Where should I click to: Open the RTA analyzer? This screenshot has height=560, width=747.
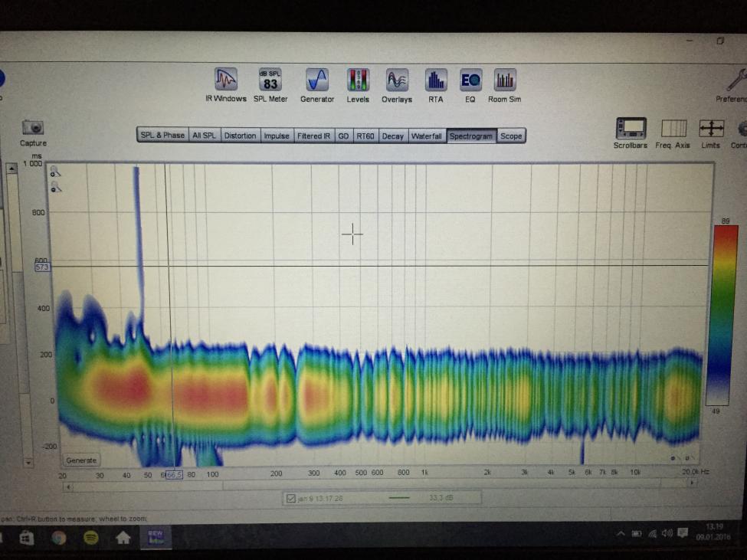pos(435,85)
